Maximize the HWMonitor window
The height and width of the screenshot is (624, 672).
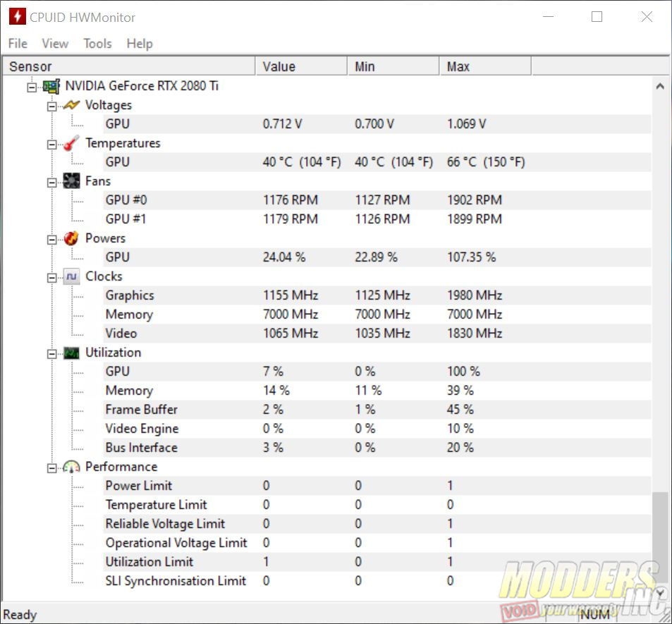[x=597, y=17]
